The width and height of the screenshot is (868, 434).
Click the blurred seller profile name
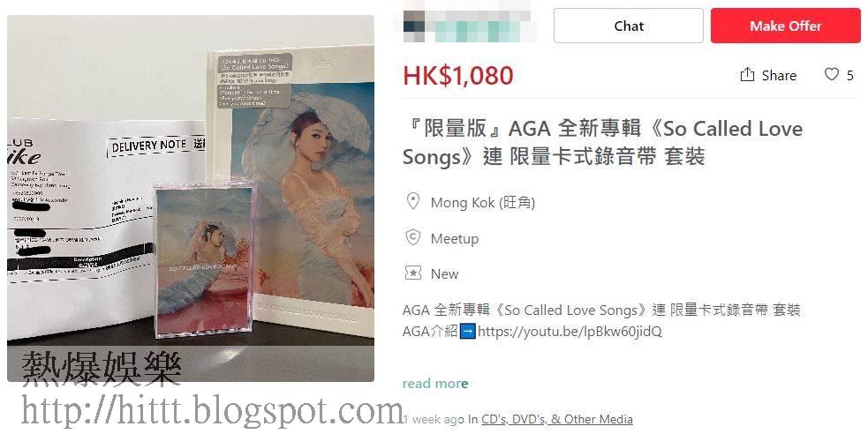(x=470, y=26)
